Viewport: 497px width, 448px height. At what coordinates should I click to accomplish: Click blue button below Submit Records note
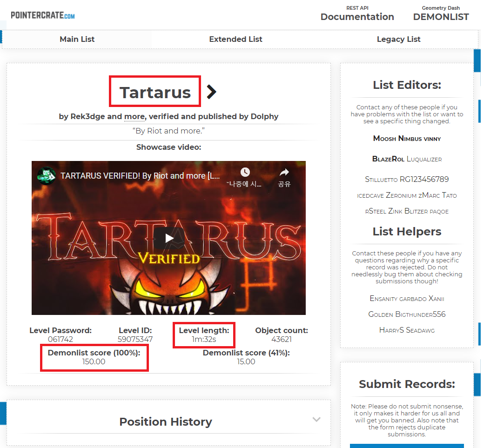[x=407, y=446]
